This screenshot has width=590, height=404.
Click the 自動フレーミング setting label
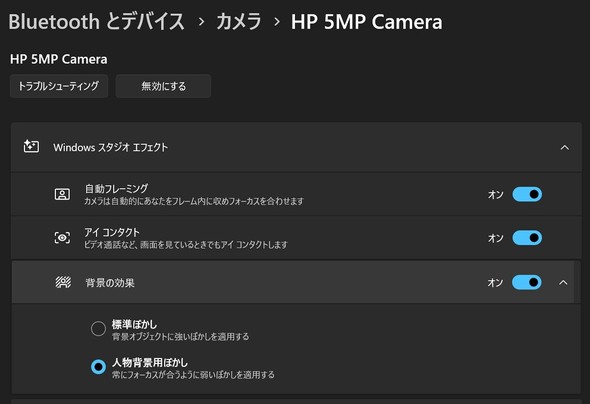(x=116, y=188)
